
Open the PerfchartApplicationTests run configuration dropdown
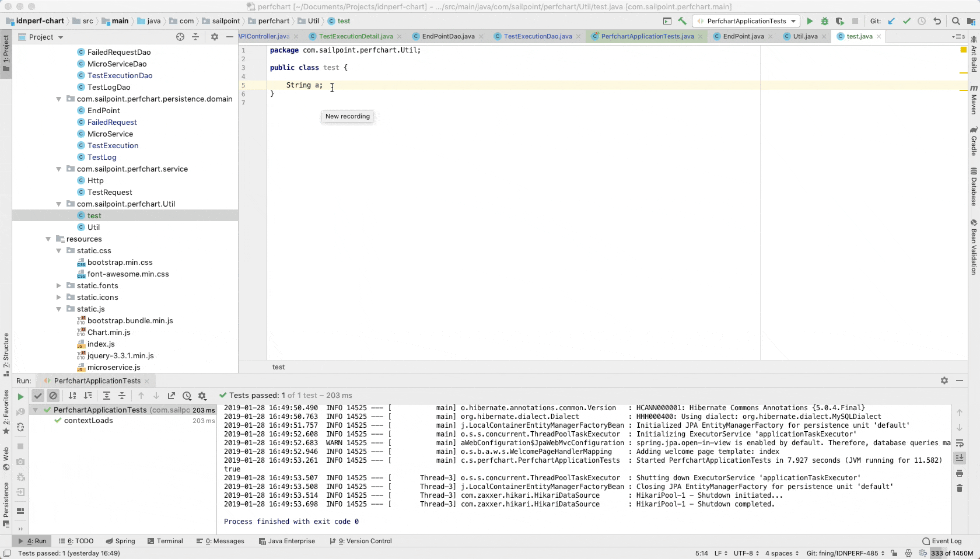[x=747, y=21]
